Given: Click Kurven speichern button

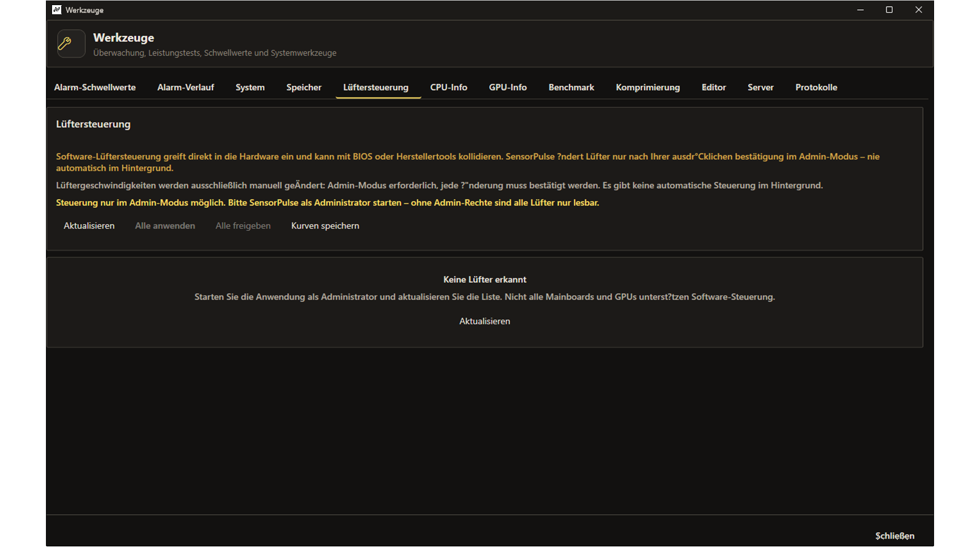Looking at the screenshot, I should [x=325, y=226].
